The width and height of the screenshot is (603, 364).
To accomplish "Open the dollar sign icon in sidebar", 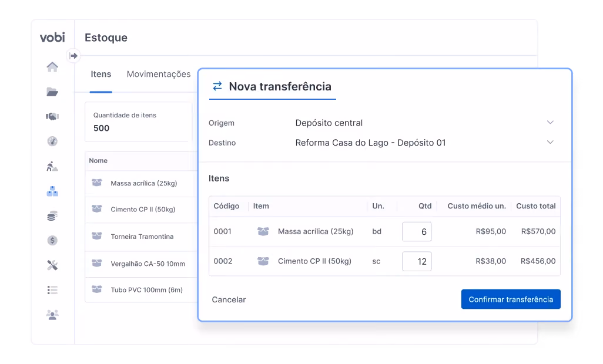I will click(52, 240).
